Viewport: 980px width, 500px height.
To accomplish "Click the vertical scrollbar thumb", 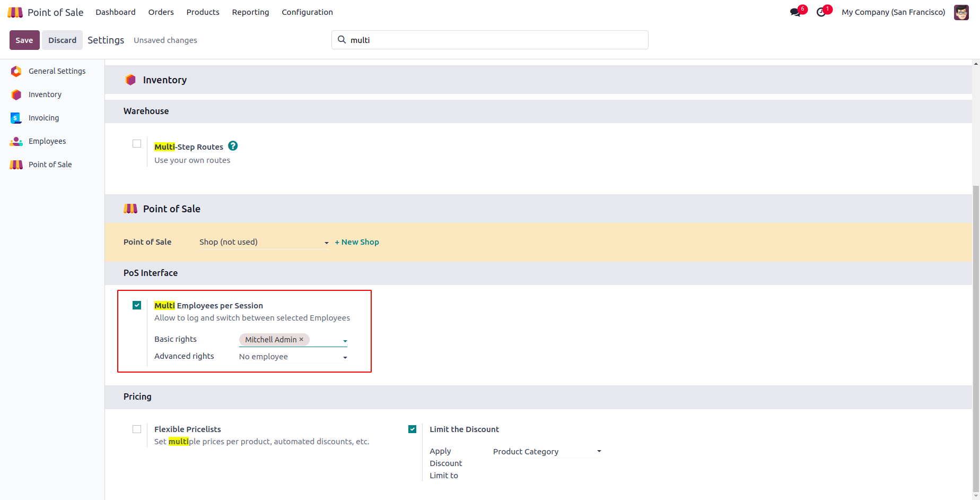I will click(976, 339).
